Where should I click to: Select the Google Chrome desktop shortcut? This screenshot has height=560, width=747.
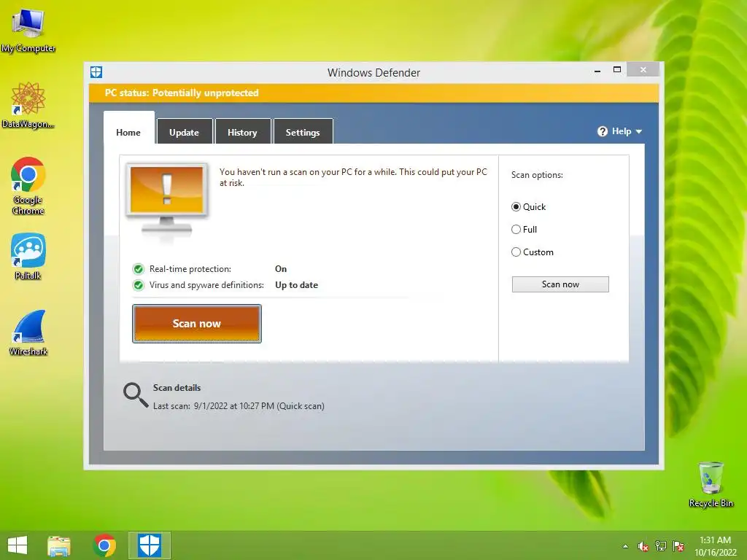(28, 186)
